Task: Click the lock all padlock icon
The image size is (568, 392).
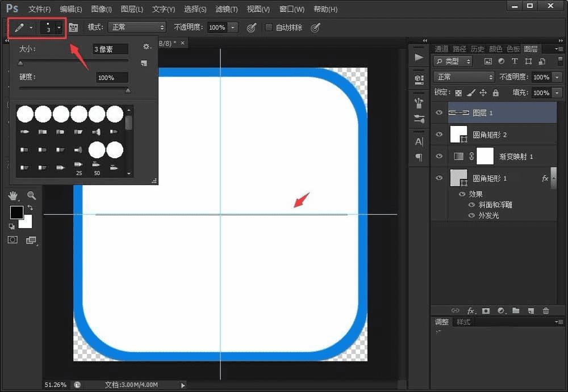Action: [495, 92]
